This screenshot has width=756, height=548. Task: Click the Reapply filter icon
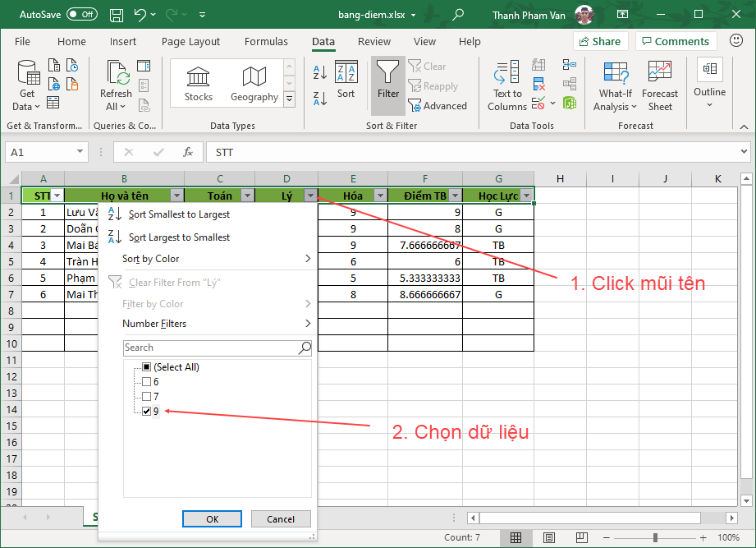[x=433, y=86]
